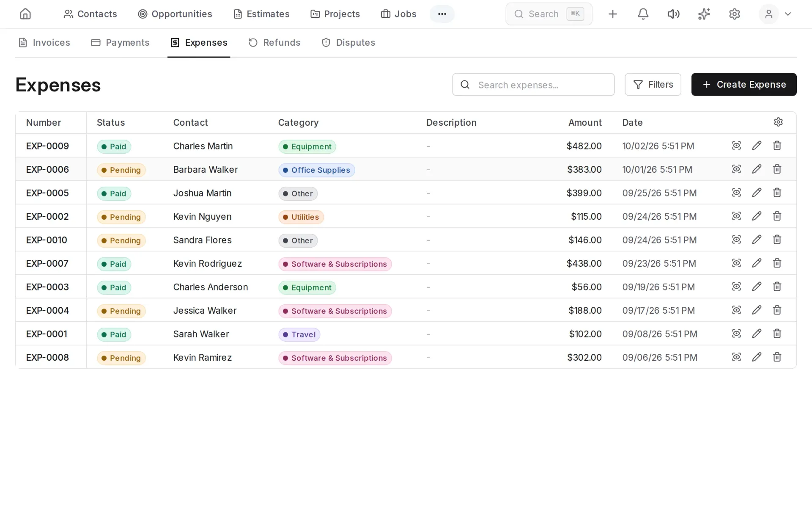Click the speaker announcements icon
This screenshot has height=508, width=812.
click(x=673, y=14)
